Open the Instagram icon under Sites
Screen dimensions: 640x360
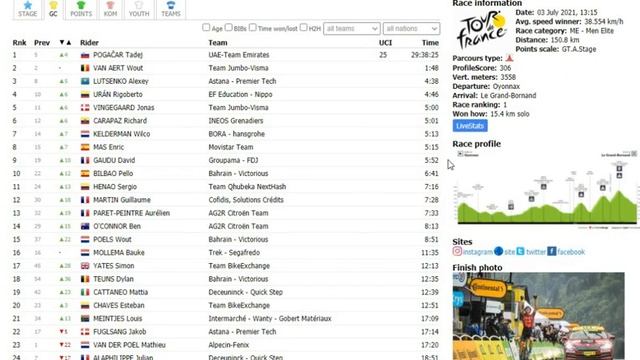pyautogui.click(x=457, y=251)
